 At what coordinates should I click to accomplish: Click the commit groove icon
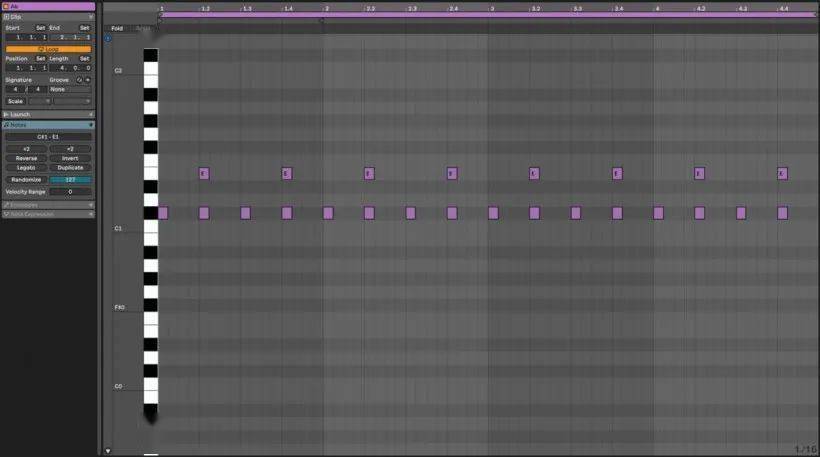click(88, 79)
